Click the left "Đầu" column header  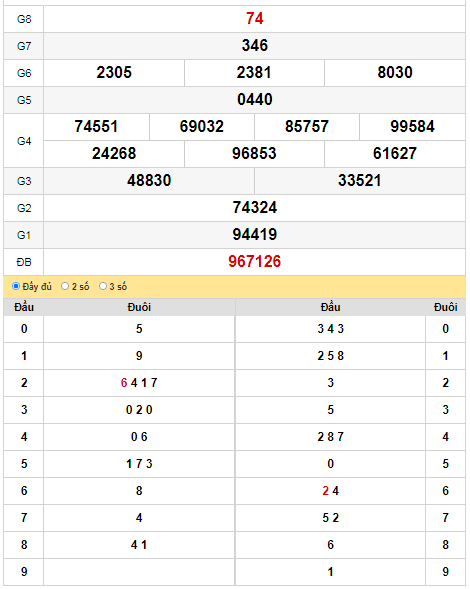24,307
